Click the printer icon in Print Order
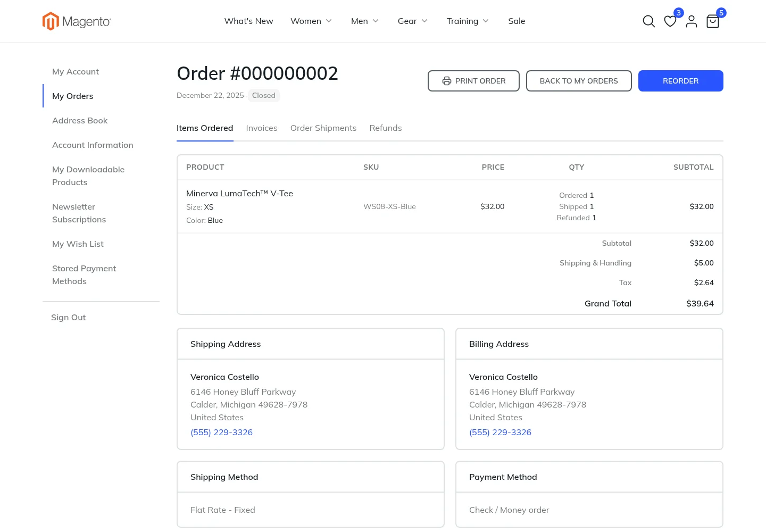Viewport: 766px width, 532px height. [447, 81]
